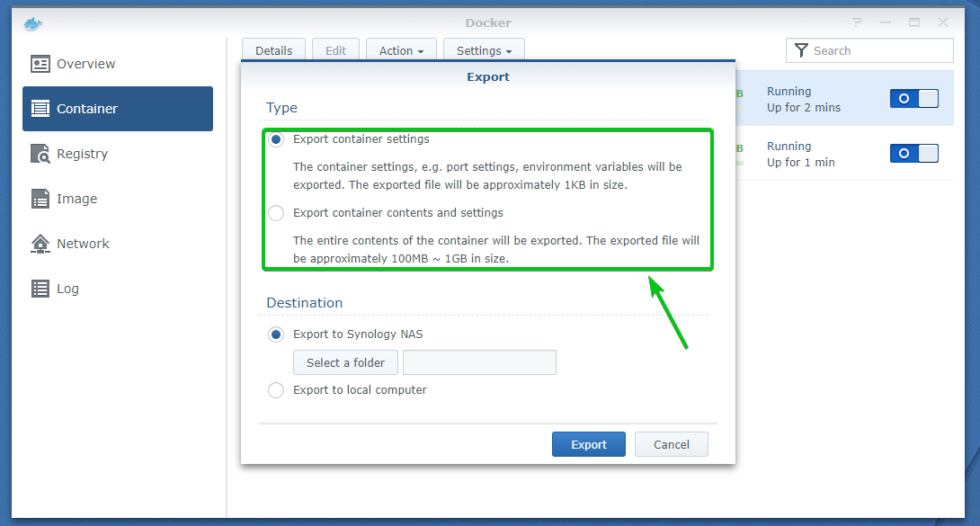Click the funnel filter icon in Search

pos(800,50)
